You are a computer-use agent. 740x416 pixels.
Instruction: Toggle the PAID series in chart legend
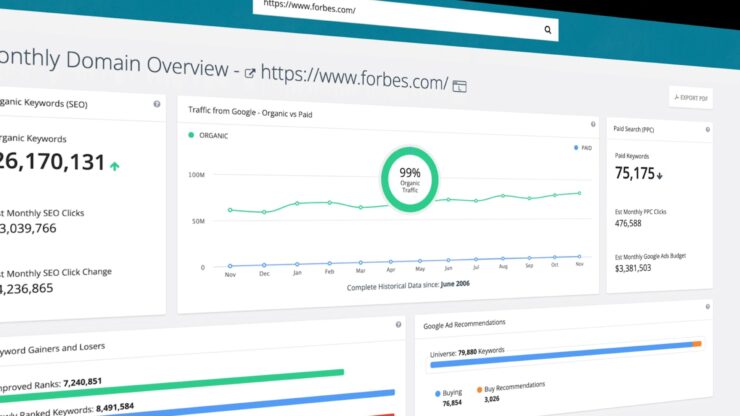(582, 147)
